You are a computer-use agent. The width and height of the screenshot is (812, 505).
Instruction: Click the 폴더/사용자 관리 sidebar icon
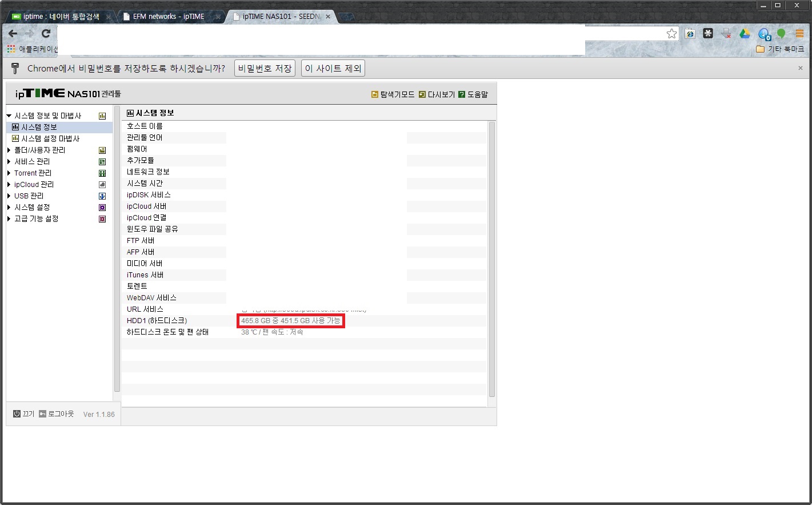(102, 150)
